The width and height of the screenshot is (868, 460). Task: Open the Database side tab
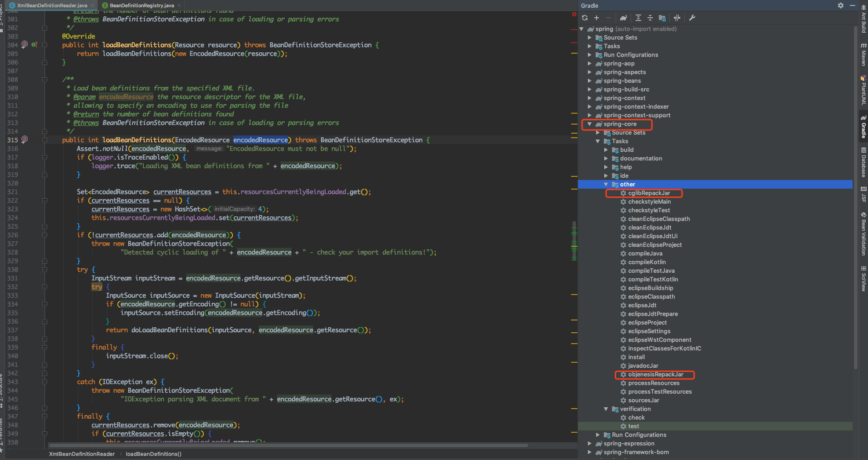tap(863, 162)
